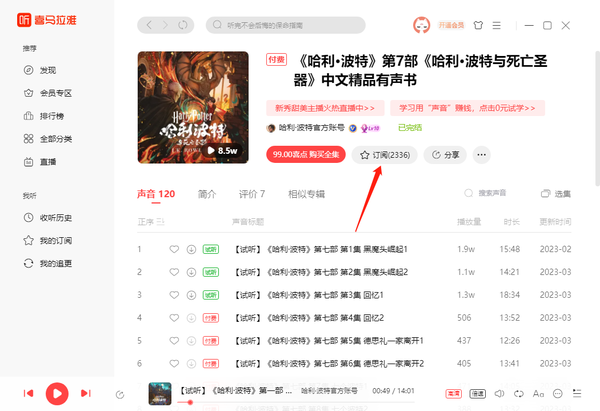Viewport: 600px width, 411px height.
Task: Click 开通会员 membership button
Action: point(451,25)
